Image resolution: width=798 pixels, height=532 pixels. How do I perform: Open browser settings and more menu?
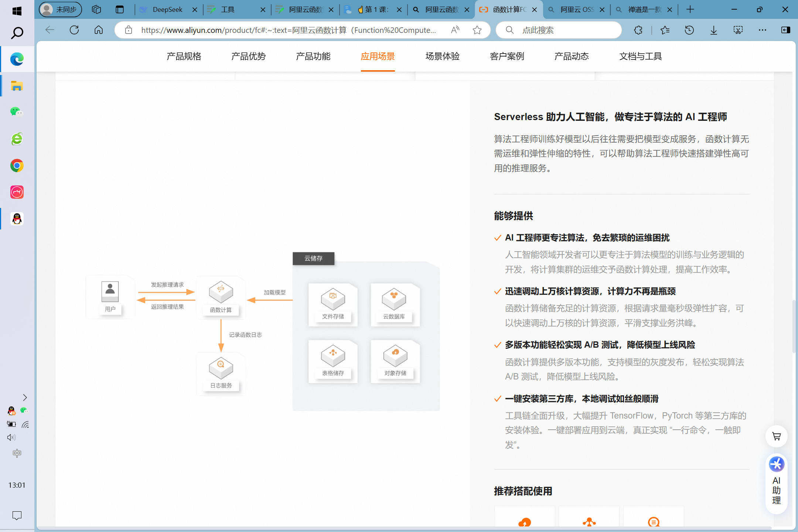[x=763, y=30]
